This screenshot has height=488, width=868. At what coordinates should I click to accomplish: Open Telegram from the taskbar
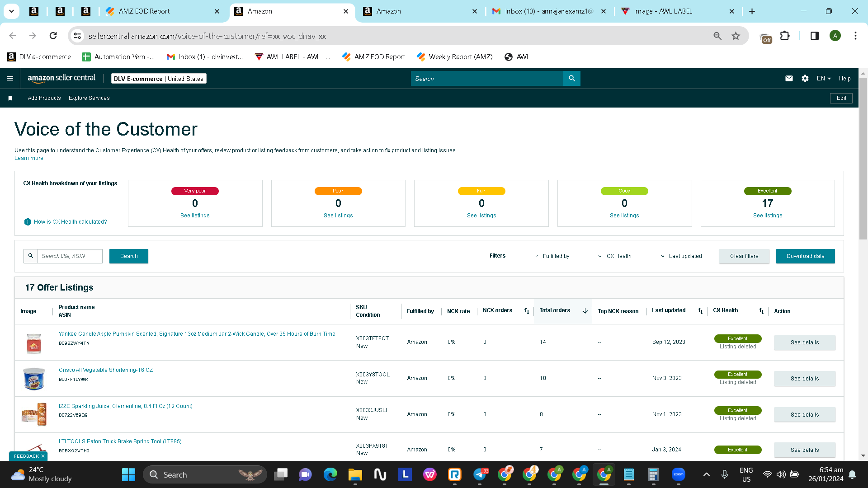(481, 474)
